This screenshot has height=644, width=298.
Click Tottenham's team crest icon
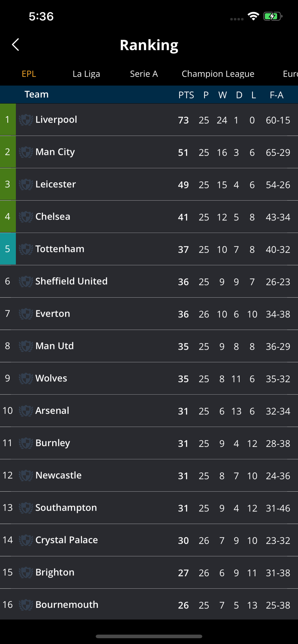click(x=26, y=249)
